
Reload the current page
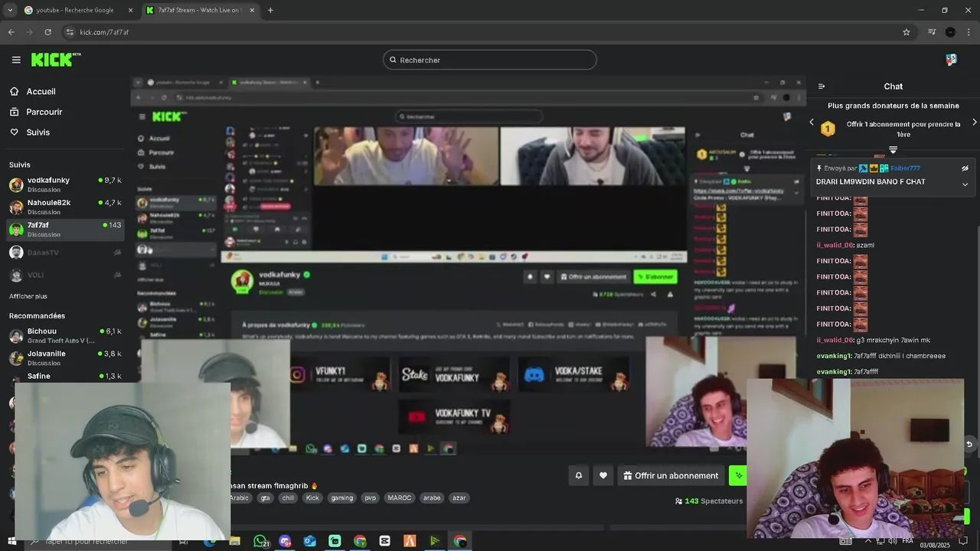(47, 32)
